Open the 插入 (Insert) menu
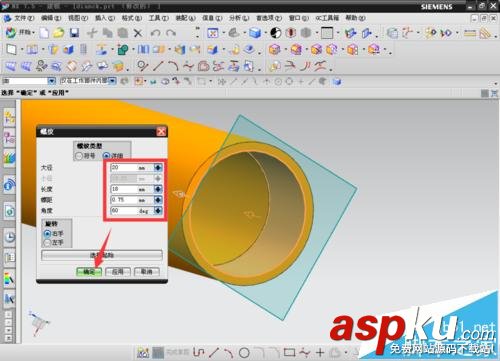This screenshot has width=500, height=361. point(105,18)
